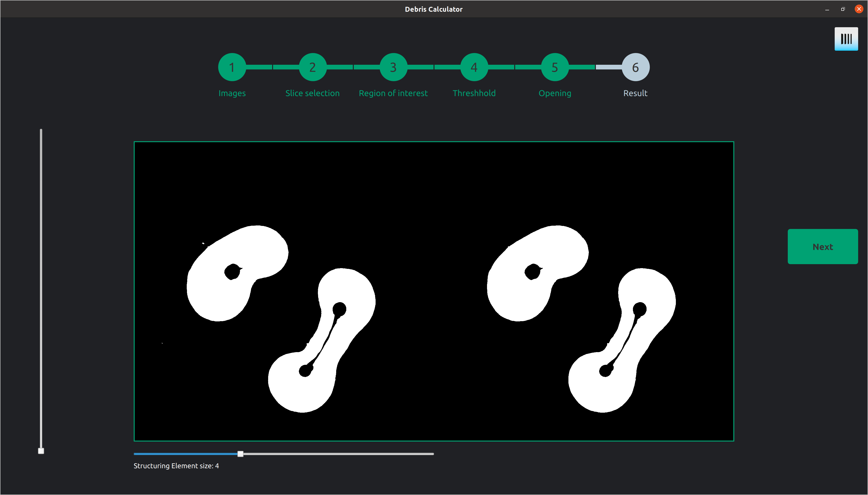Open the Result step label

(x=635, y=93)
